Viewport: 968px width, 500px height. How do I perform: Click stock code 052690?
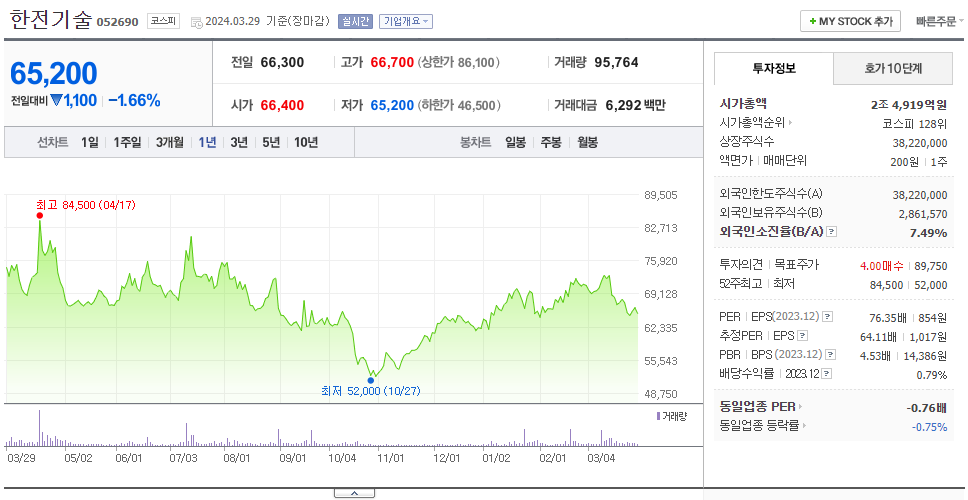[117, 23]
